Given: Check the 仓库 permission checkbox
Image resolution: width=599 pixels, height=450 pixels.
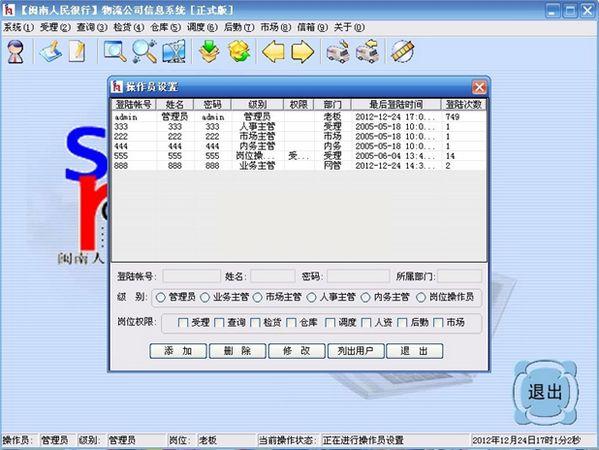Looking at the screenshot, I should pos(291,323).
